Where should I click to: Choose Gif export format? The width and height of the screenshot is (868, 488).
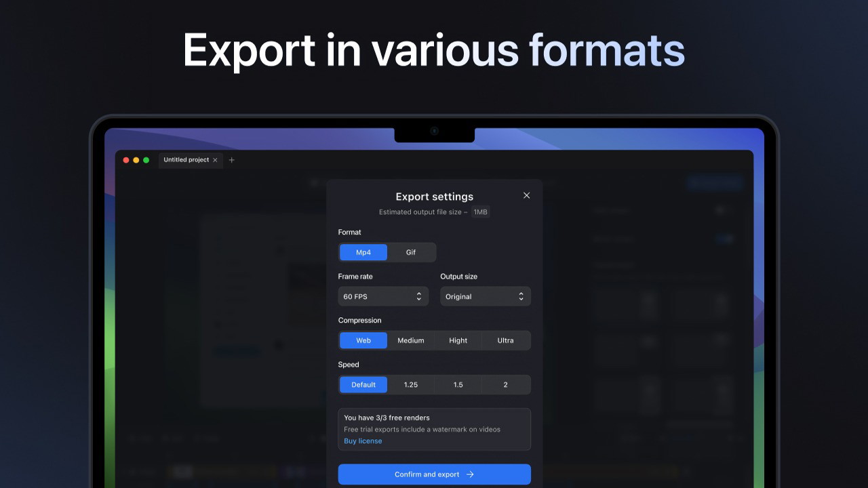pyautogui.click(x=411, y=252)
